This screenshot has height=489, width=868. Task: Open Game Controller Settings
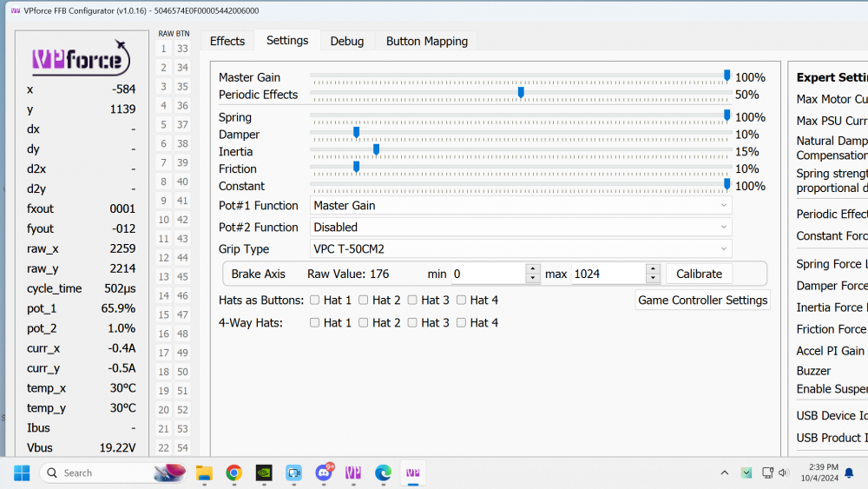[702, 301]
